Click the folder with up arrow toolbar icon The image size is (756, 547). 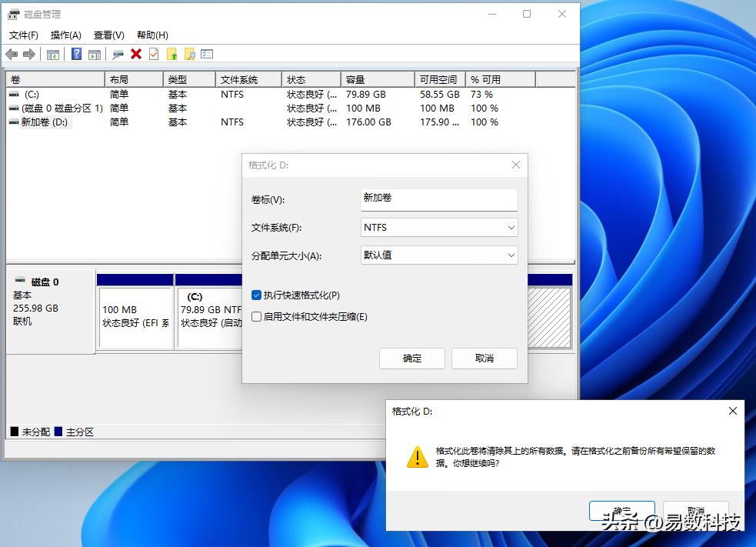coord(172,54)
